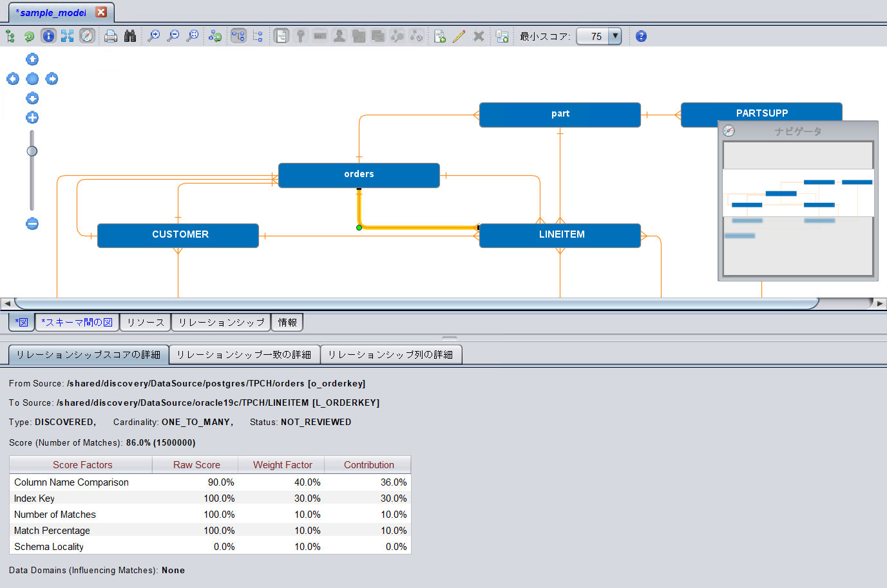Click the navigator overview thumbnail
The width and height of the screenshot is (887, 588).
(x=798, y=209)
